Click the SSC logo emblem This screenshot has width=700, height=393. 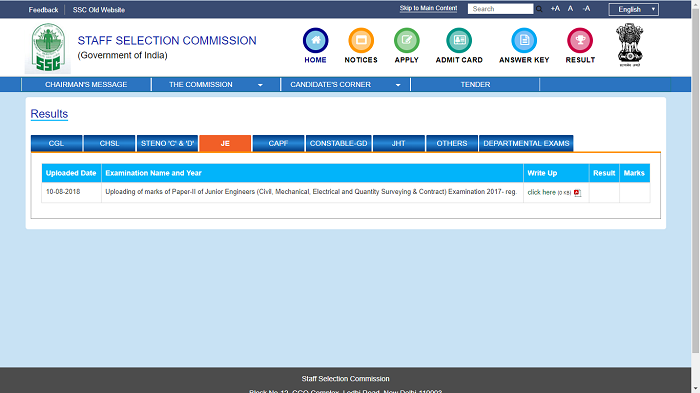pos(48,48)
